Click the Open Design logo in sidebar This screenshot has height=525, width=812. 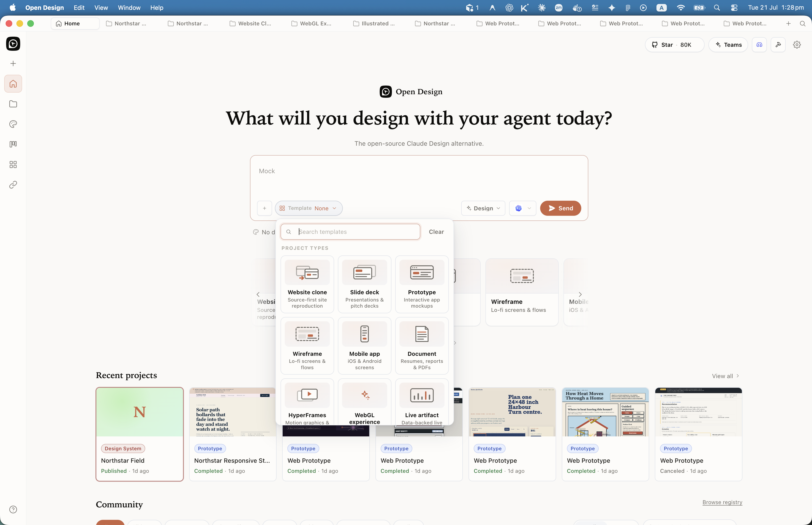tap(13, 44)
